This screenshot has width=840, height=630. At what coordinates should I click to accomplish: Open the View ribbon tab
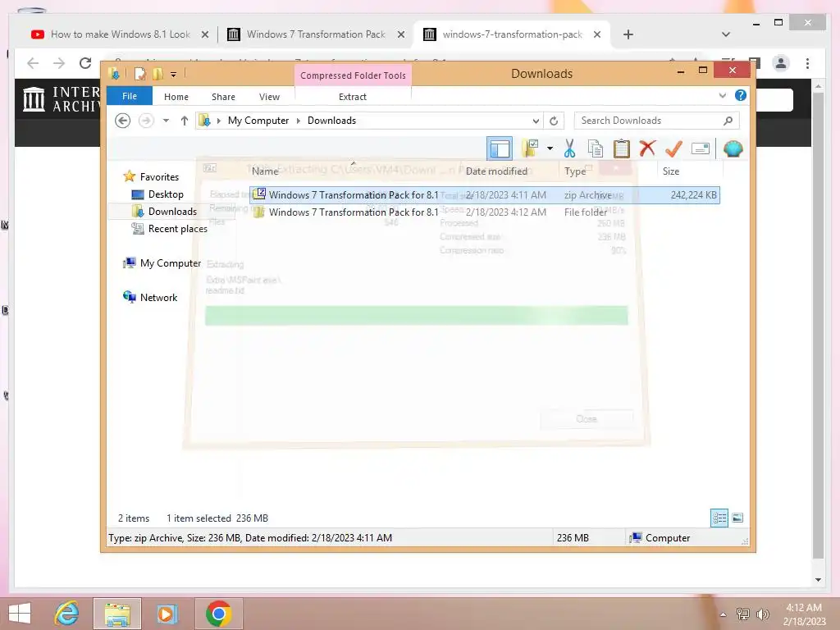269,97
